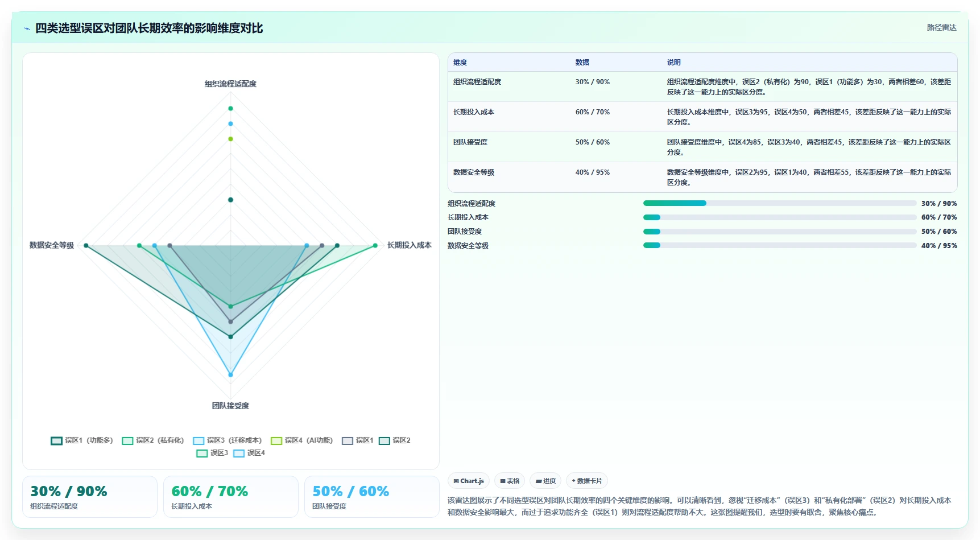Click the 60% / 70% value in the table

593,112
